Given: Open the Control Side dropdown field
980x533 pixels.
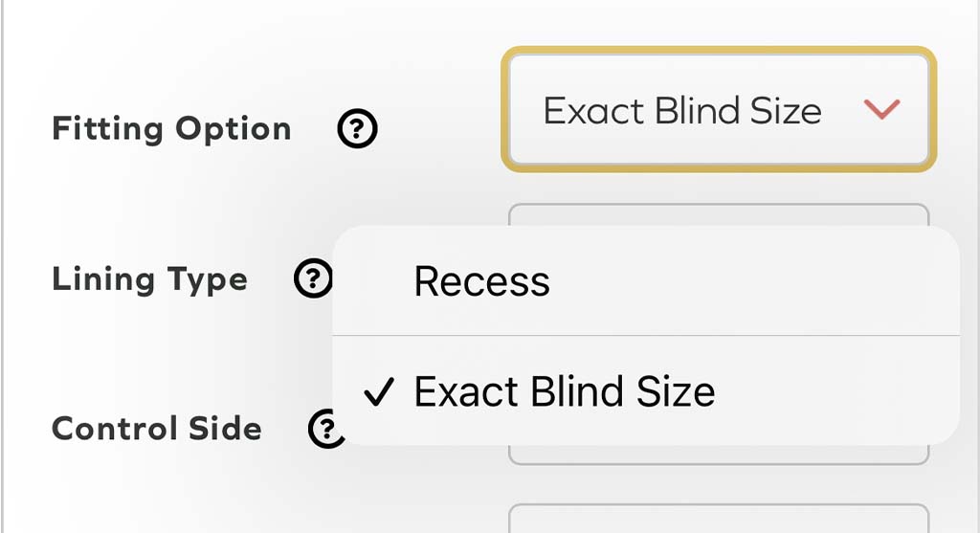Looking at the screenshot, I should pos(718,455).
